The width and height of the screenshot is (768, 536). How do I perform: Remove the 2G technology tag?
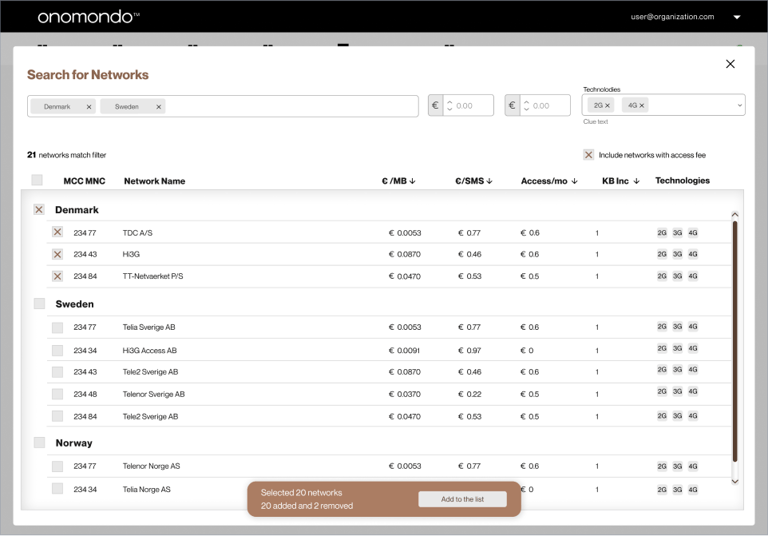point(607,105)
